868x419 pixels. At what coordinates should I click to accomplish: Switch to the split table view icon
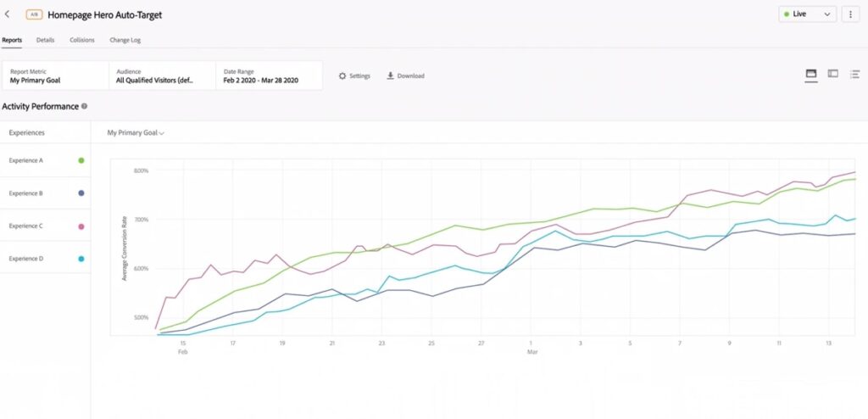click(x=833, y=75)
